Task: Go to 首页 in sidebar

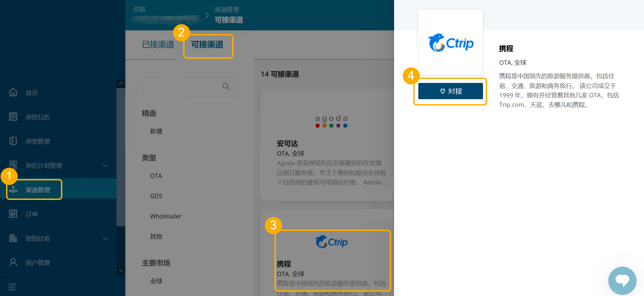Action: click(32, 93)
